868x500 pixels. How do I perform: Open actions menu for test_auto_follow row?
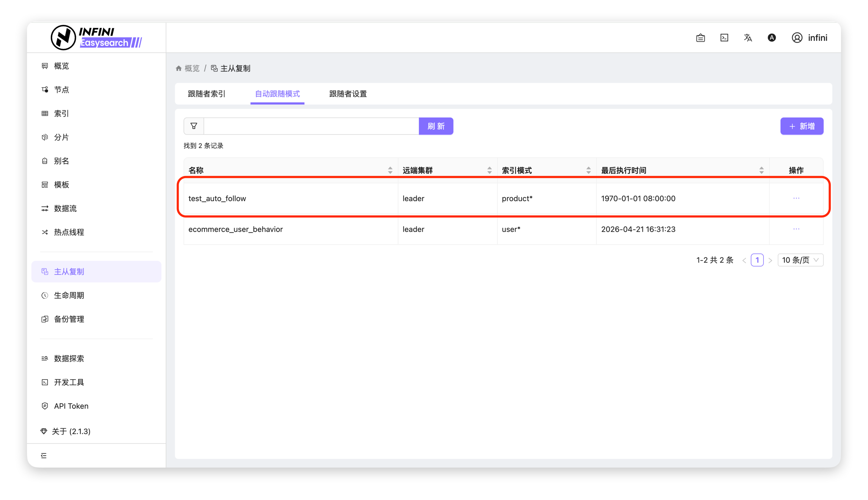pos(796,198)
